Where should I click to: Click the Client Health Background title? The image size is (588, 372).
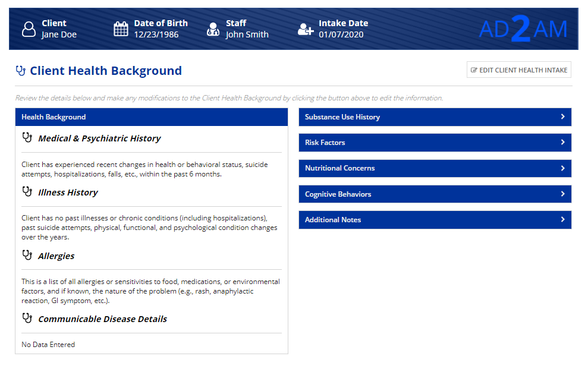pos(106,71)
